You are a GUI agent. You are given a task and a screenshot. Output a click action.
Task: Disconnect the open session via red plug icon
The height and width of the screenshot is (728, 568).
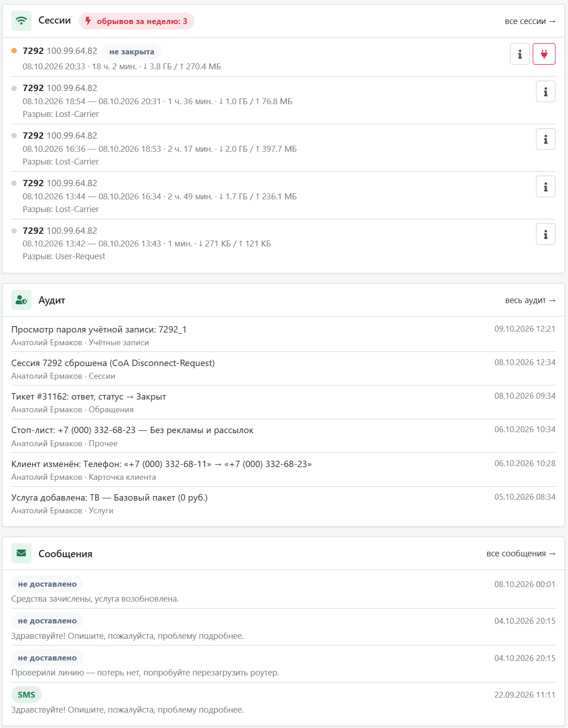544,54
